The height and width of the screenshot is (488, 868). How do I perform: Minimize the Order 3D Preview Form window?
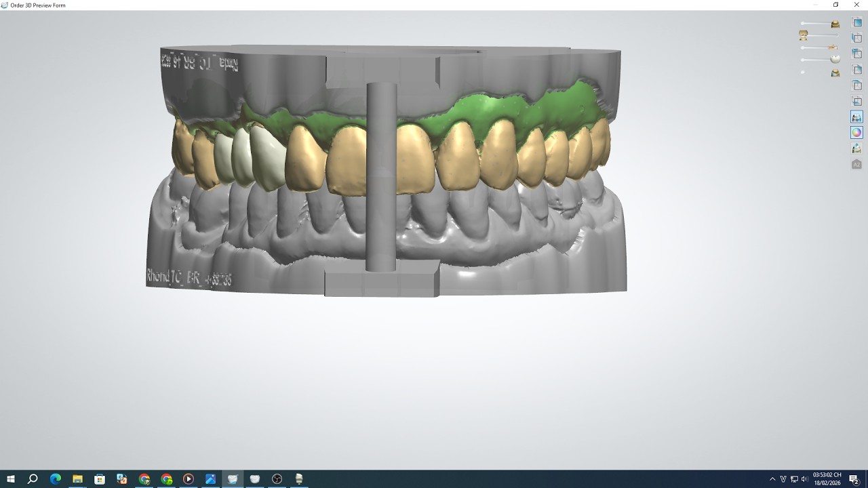(x=815, y=5)
